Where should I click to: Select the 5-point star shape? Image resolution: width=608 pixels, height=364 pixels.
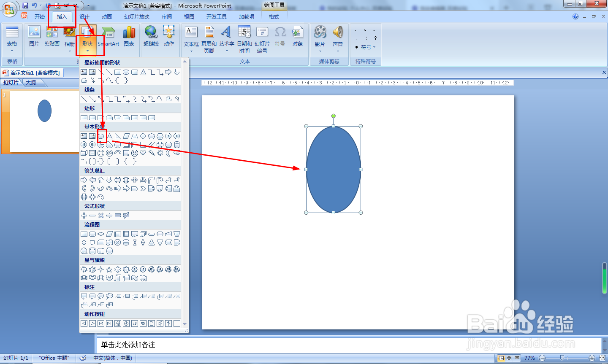tap(109, 270)
